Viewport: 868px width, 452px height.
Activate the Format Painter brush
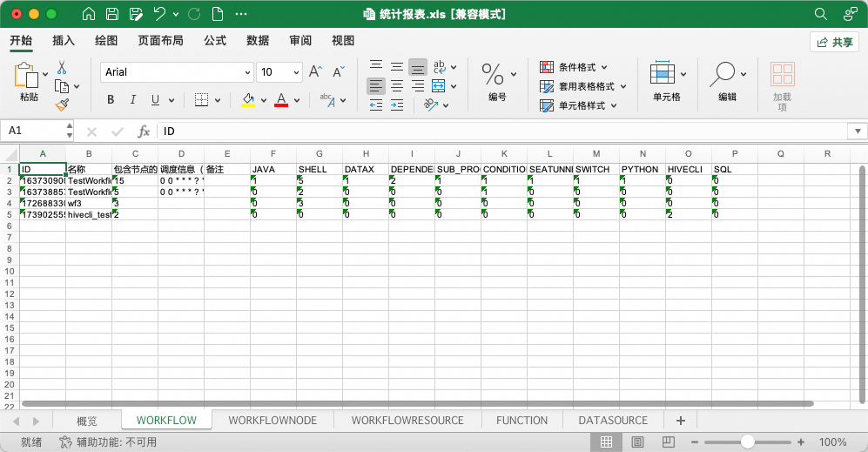62,105
